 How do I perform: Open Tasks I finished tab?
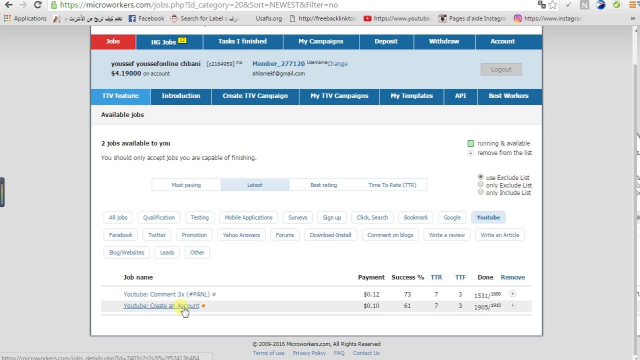click(242, 42)
